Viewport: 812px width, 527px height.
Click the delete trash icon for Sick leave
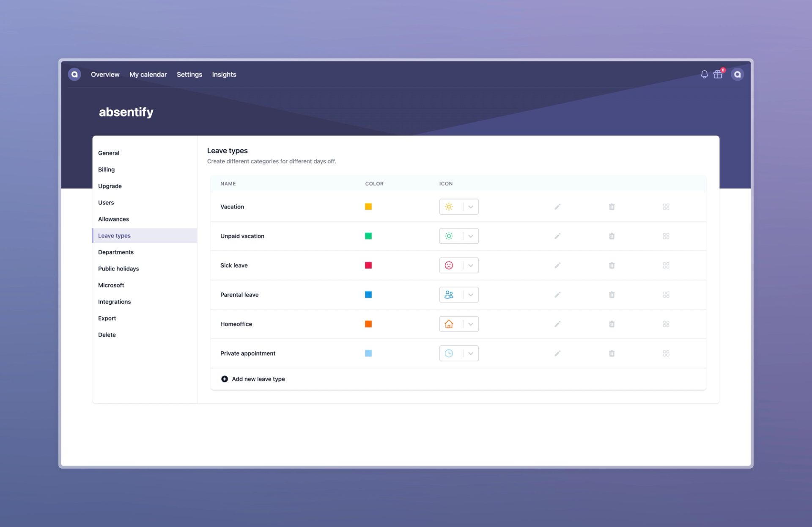[x=612, y=265]
